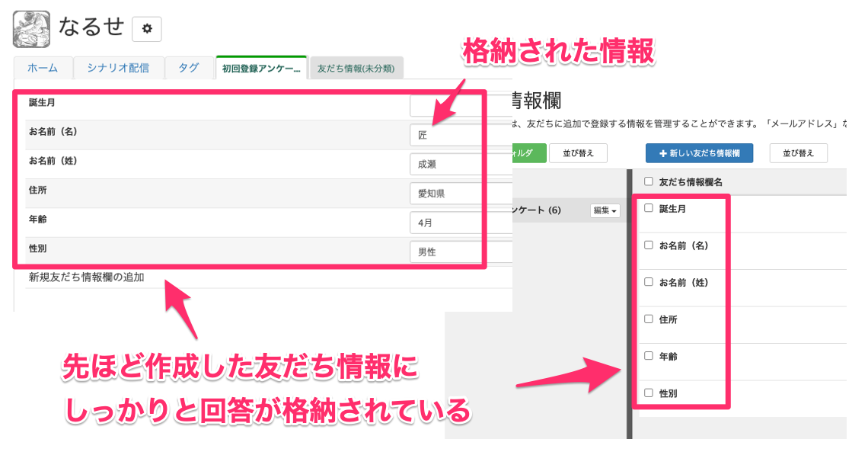Select the お名前（姓） checkbox in list

click(x=649, y=282)
